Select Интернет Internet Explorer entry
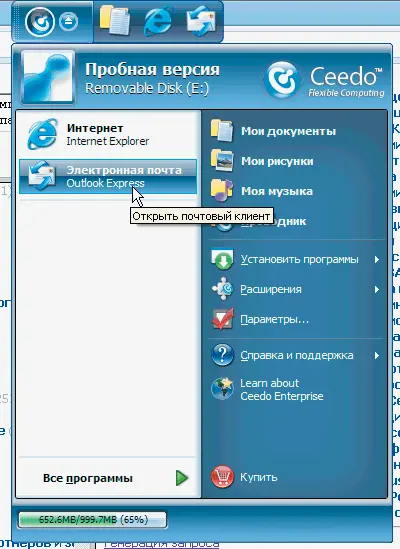This screenshot has width=400, height=549. 108,134
